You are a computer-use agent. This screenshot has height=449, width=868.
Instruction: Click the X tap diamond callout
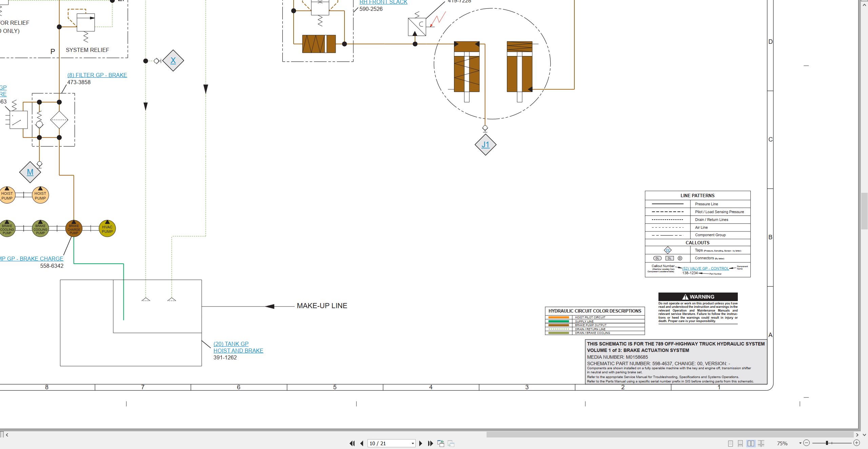[173, 60]
